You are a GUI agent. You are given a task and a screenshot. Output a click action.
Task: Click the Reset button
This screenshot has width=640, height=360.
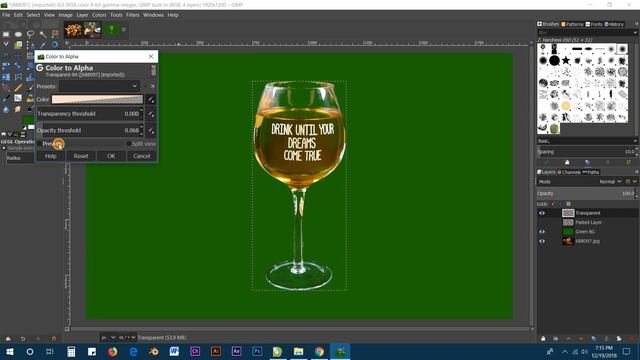coord(81,156)
